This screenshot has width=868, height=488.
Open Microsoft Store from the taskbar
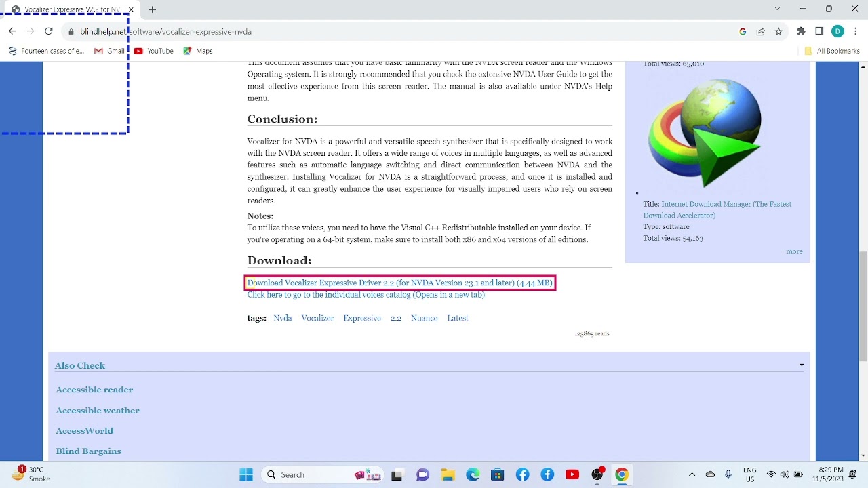[498, 475]
